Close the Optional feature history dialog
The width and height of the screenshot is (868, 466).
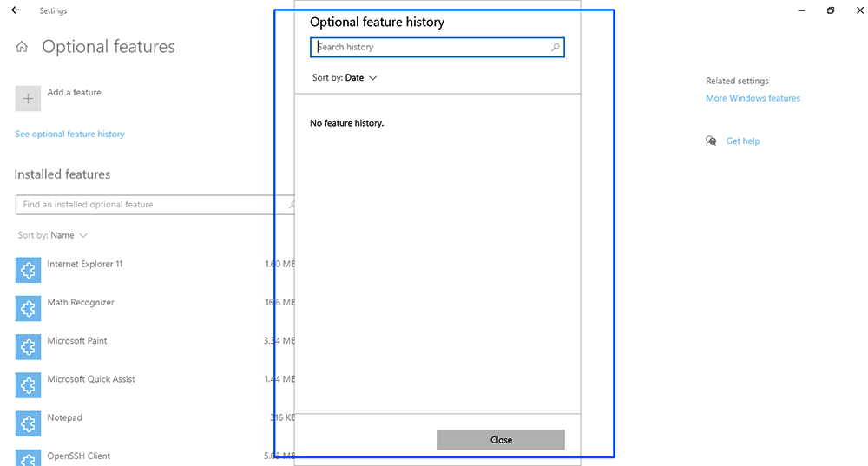coord(501,440)
